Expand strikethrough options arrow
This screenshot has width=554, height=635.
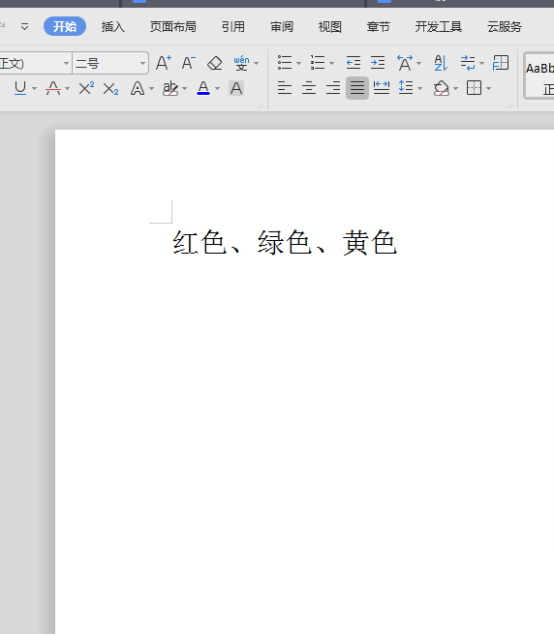point(67,89)
